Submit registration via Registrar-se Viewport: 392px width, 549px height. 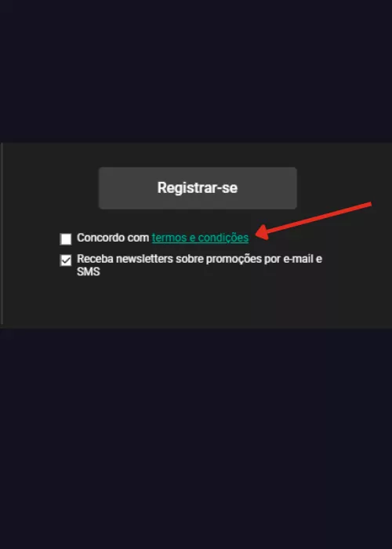(198, 188)
